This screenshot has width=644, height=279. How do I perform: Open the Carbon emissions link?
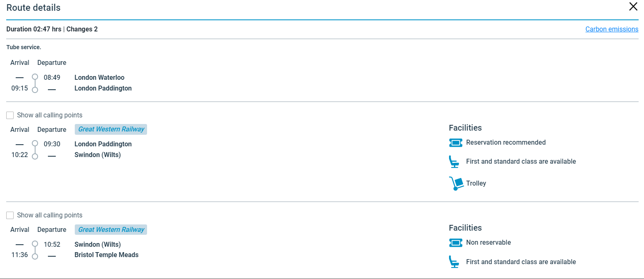pyautogui.click(x=611, y=29)
